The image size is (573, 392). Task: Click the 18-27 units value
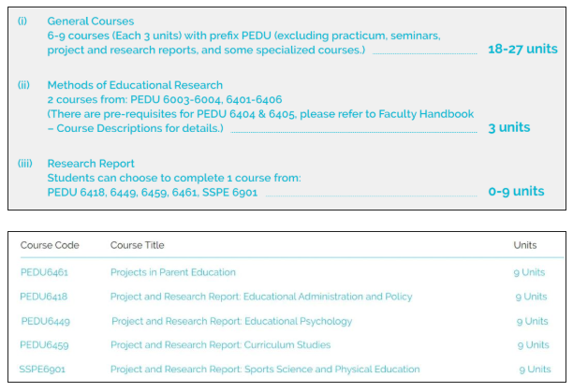tap(522, 49)
